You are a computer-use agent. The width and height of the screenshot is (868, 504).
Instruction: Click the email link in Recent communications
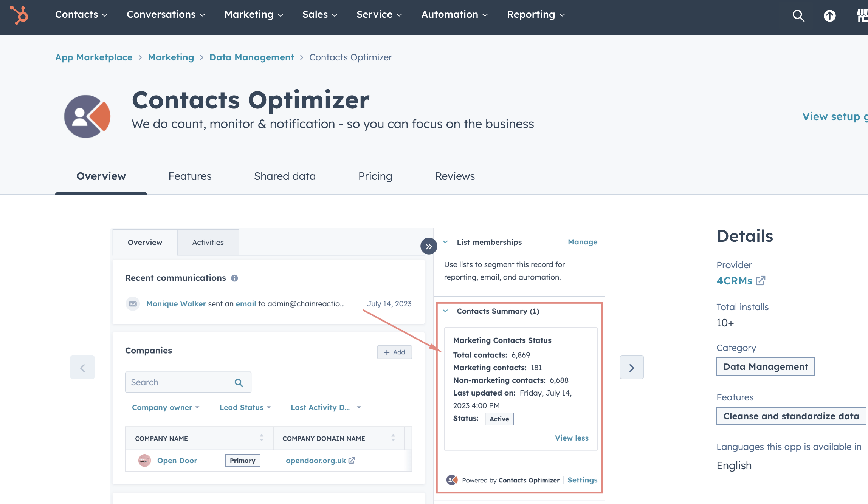[246, 304]
